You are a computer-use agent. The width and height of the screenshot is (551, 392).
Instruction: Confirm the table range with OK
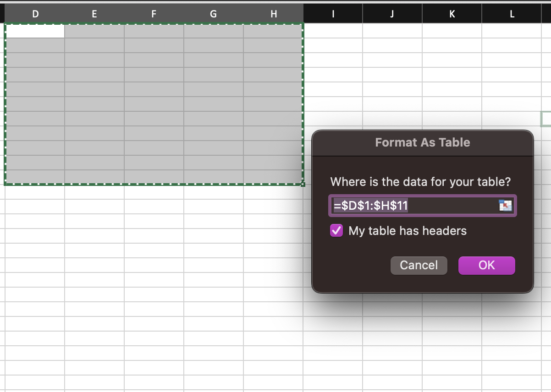click(486, 265)
